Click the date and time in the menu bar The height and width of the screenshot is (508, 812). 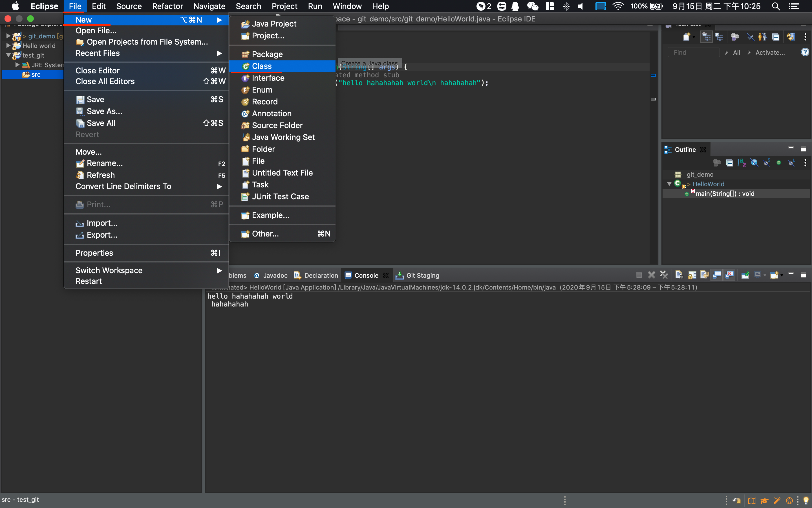coord(716,6)
